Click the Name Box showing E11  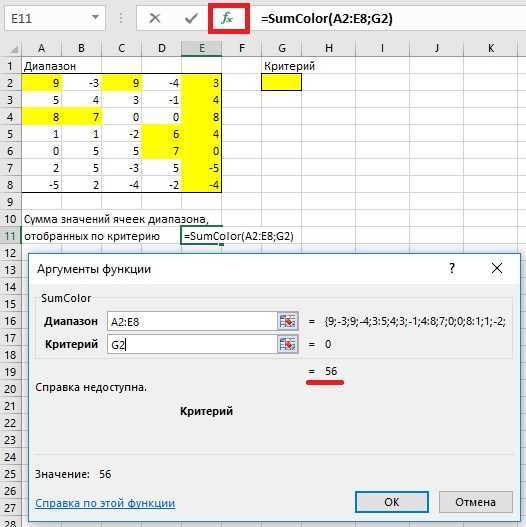click(55, 18)
